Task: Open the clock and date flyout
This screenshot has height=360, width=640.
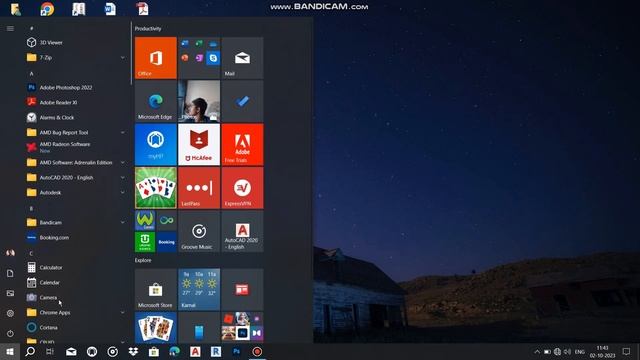Action: pyautogui.click(x=602, y=352)
